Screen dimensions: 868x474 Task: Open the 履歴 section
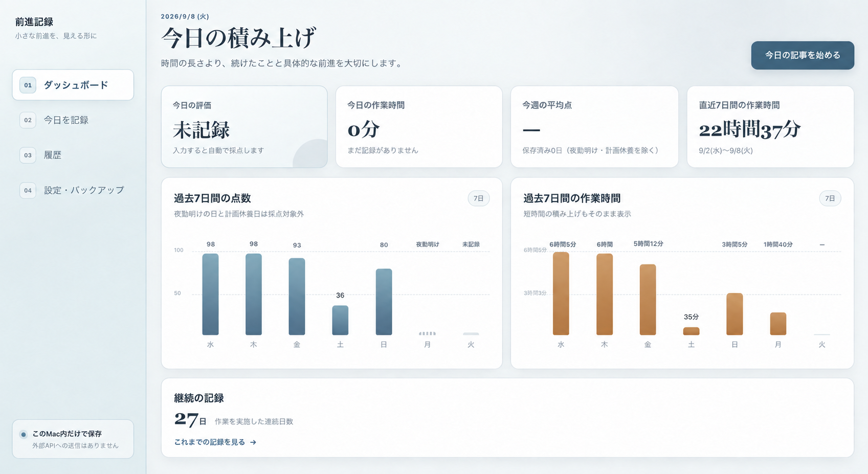pyautogui.click(x=73, y=155)
